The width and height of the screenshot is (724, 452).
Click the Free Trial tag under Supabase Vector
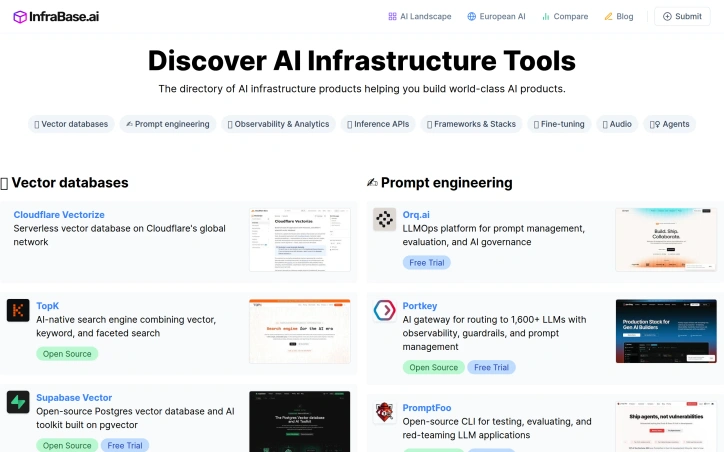point(125,446)
